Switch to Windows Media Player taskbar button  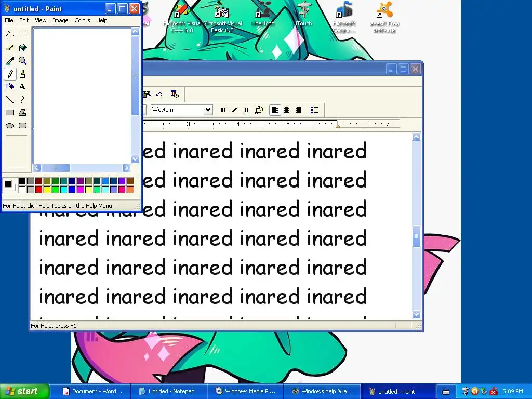(245, 392)
